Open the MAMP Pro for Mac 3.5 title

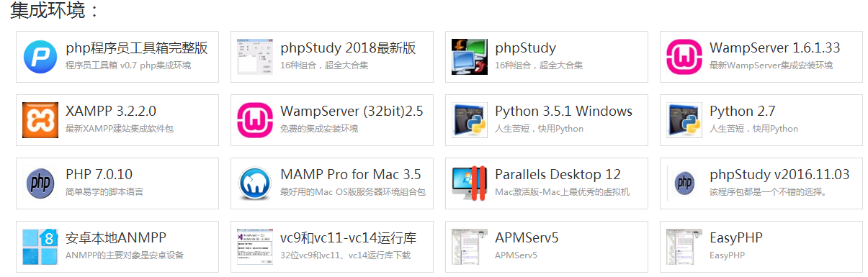[x=351, y=175]
